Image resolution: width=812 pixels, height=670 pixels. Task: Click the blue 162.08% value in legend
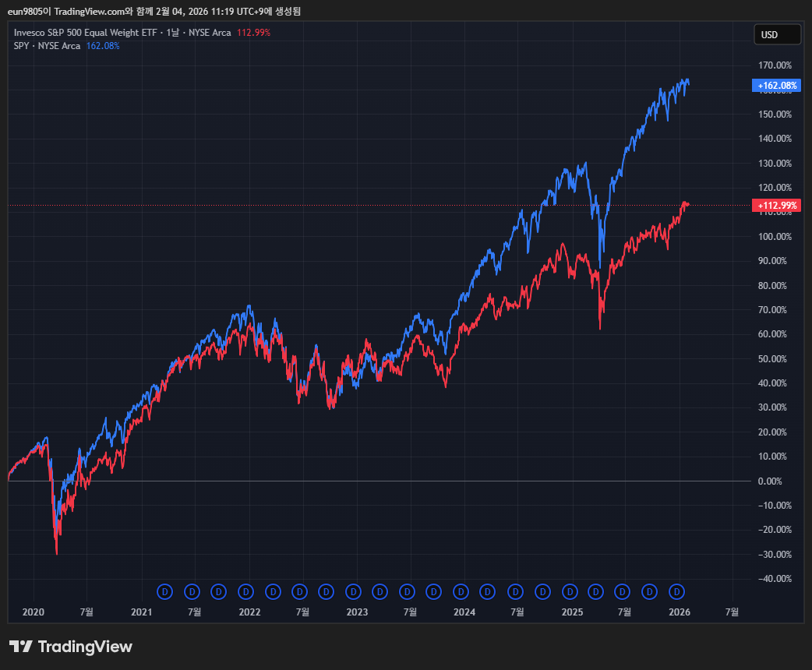(x=103, y=46)
